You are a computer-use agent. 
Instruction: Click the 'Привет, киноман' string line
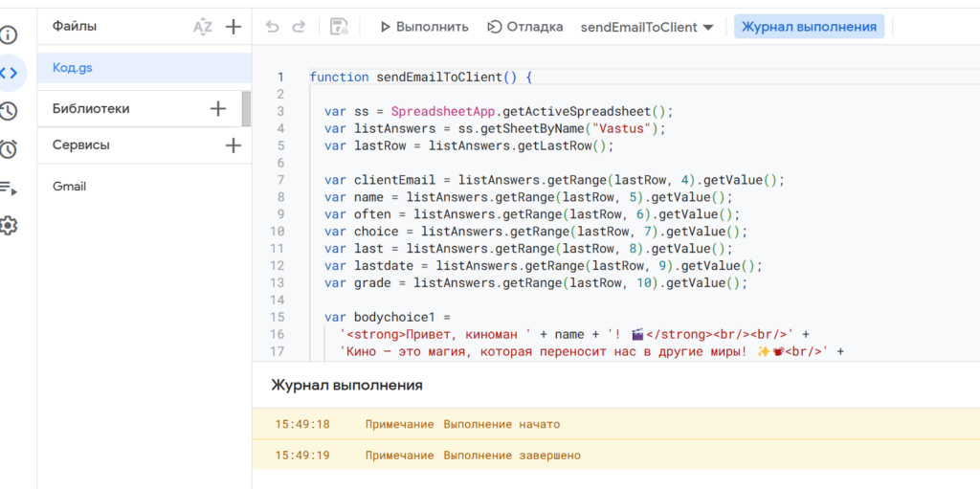(x=575, y=335)
